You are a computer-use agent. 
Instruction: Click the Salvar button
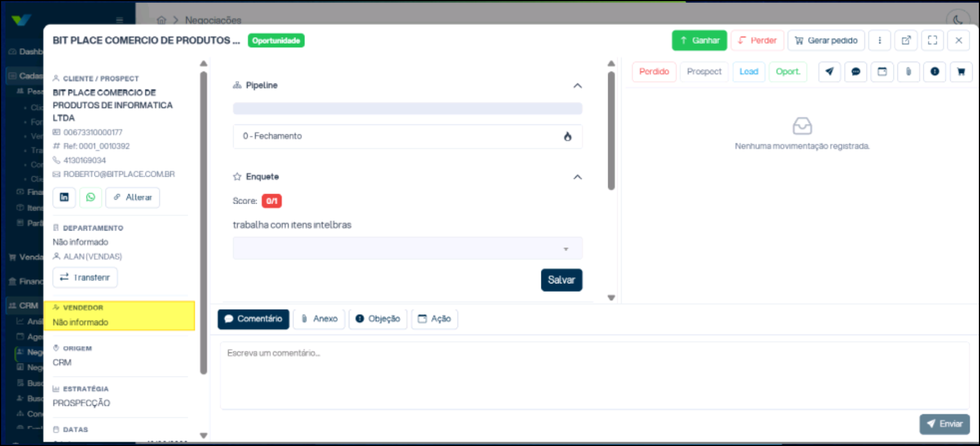[562, 280]
